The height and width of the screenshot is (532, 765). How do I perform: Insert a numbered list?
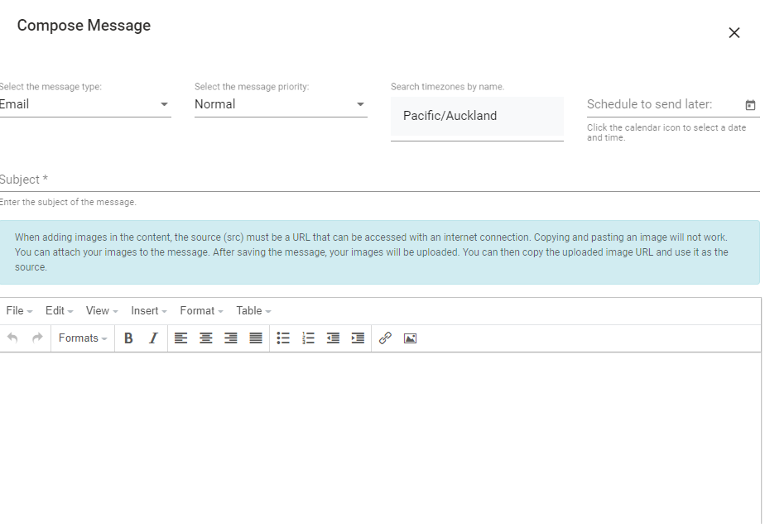click(308, 338)
